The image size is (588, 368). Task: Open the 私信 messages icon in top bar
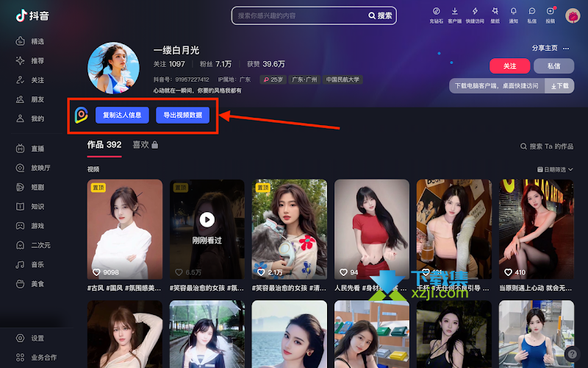(531, 15)
